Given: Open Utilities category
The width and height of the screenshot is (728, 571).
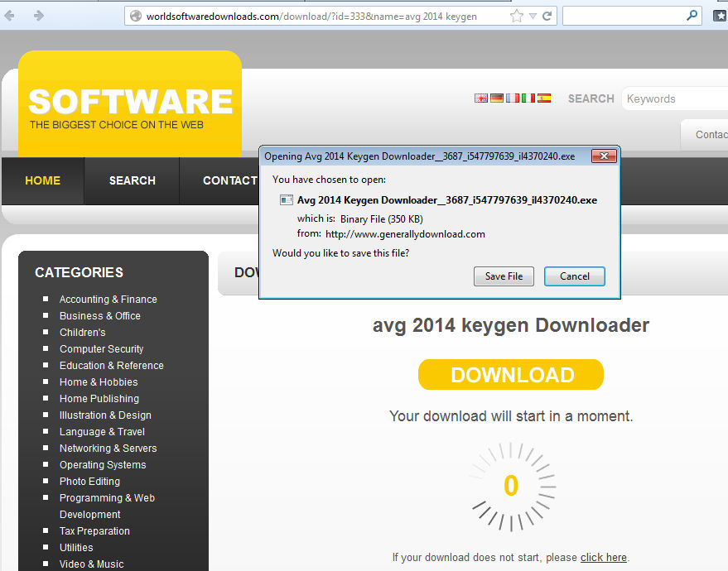Looking at the screenshot, I should click(76, 548).
